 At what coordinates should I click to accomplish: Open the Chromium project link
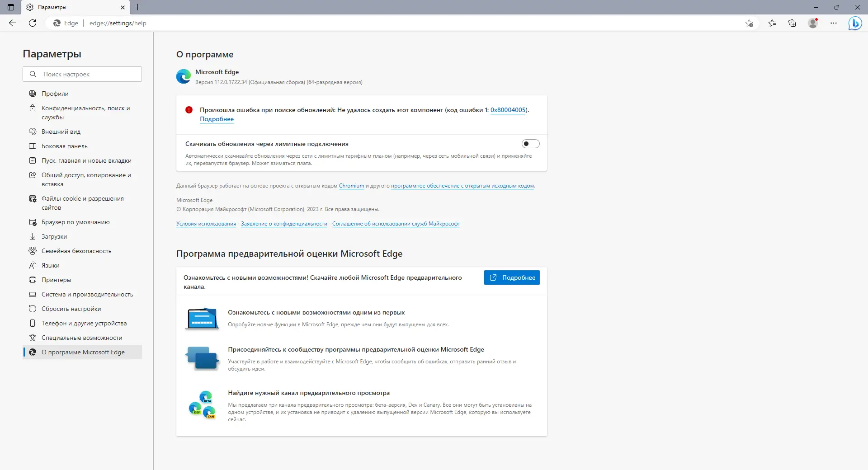352,186
